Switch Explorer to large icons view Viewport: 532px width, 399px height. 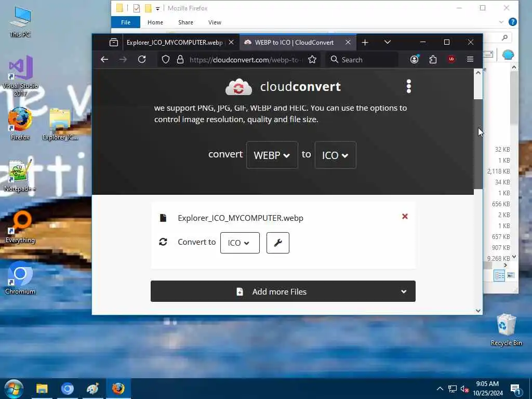511,275
